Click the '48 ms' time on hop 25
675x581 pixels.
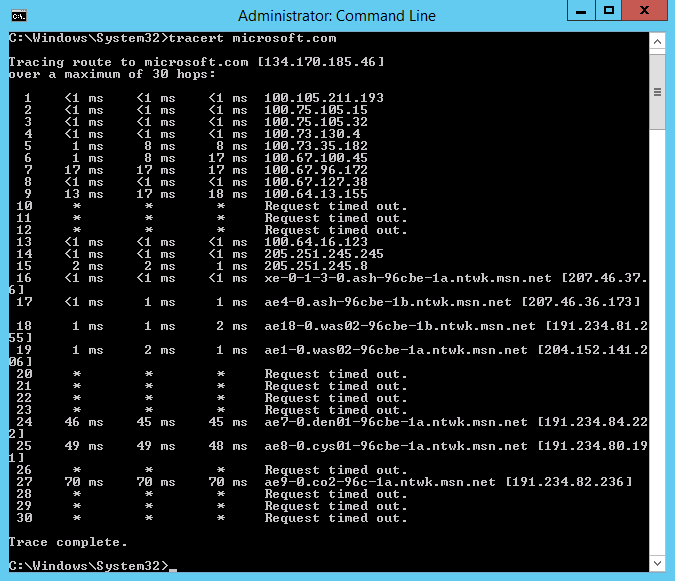coord(228,446)
